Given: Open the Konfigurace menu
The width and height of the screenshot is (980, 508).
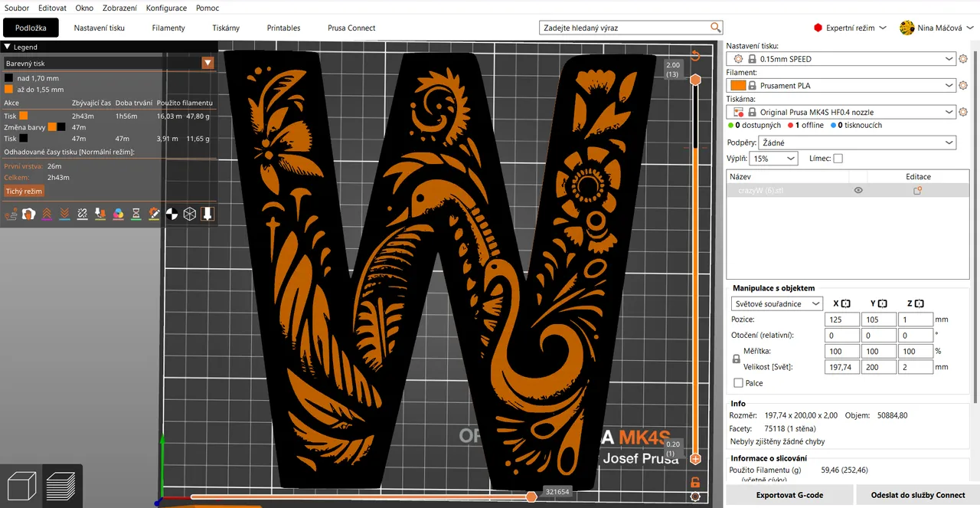Looking at the screenshot, I should [x=166, y=8].
